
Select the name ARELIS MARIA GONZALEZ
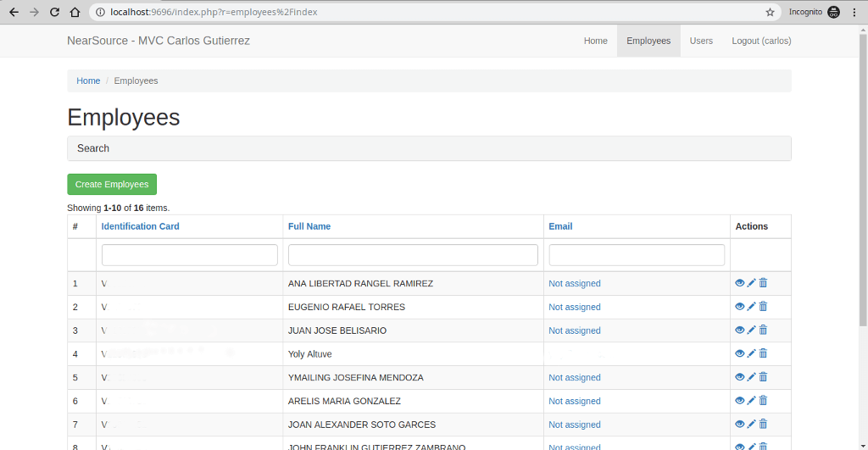(x=344, y=402)
